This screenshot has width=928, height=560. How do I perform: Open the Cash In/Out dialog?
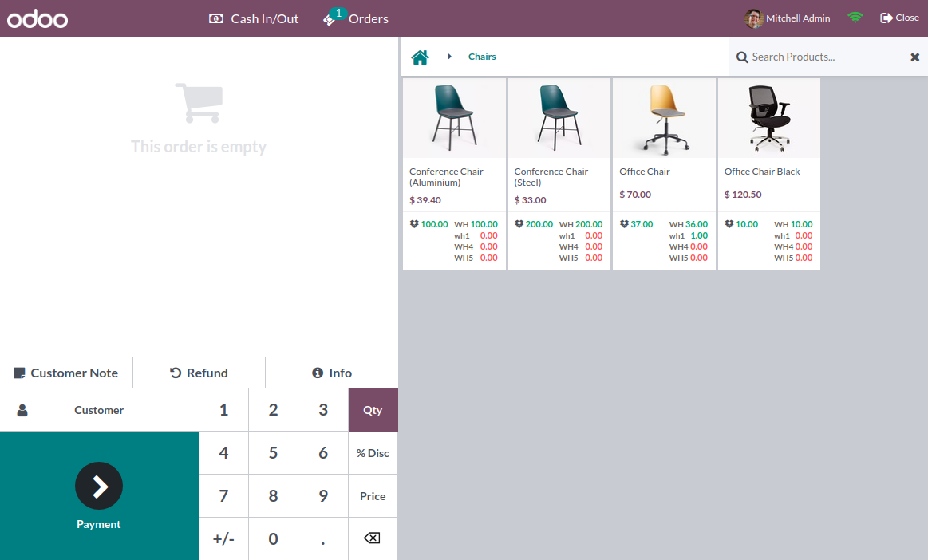pos(253,18)
